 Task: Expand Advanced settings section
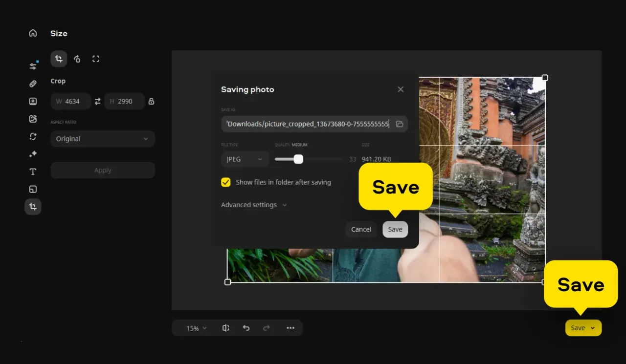[253, 205]
